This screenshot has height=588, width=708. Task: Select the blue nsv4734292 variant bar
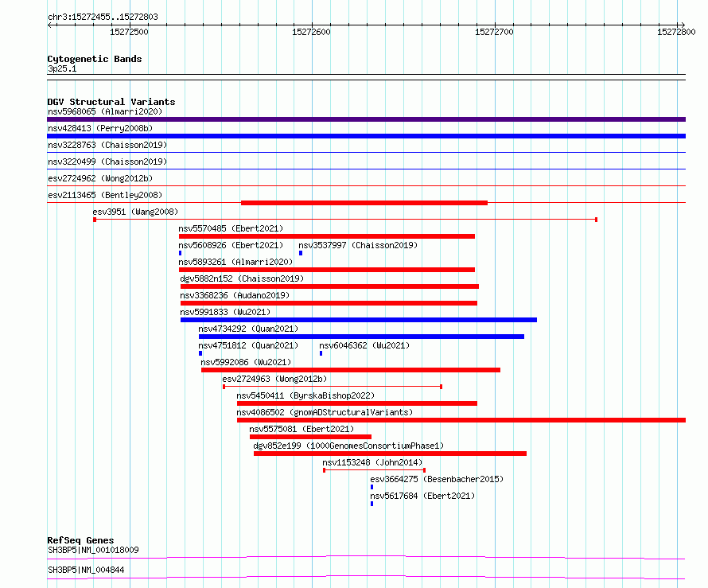tap(361, 337)
